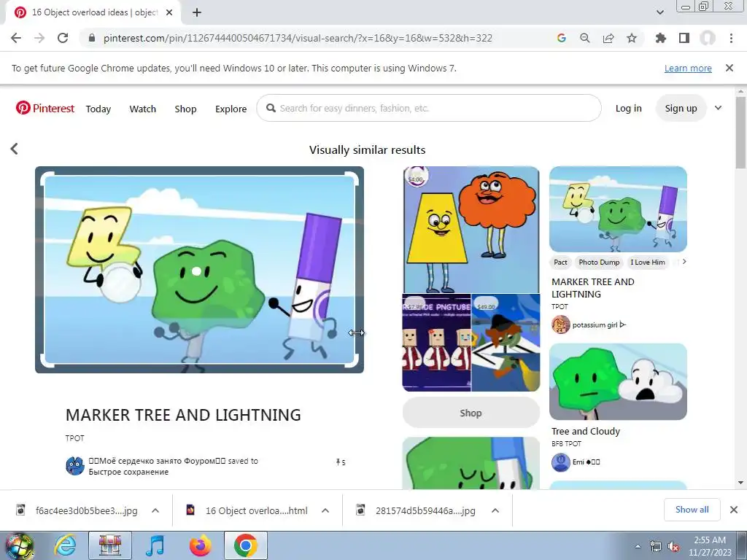
Task: Go back with the browser back arrow
Action: 16,38
